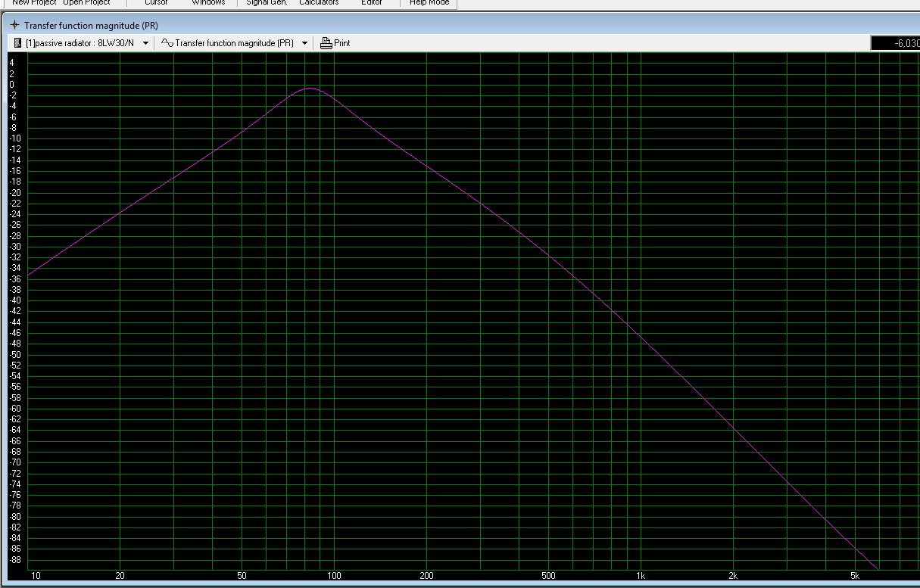The image size is (920, 588).
Task: Click the 1k frequency axis label
Action: click(x=641, y=576)
